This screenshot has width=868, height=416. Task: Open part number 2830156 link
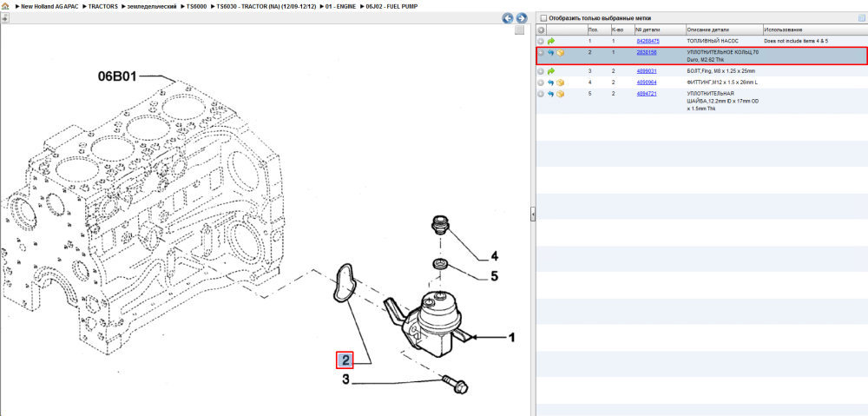click(647, 52)
